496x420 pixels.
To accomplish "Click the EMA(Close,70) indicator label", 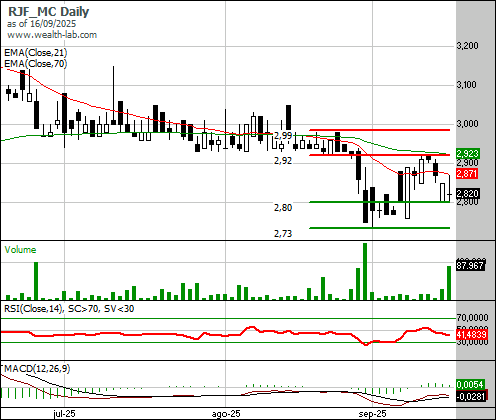I will point(36,63).
